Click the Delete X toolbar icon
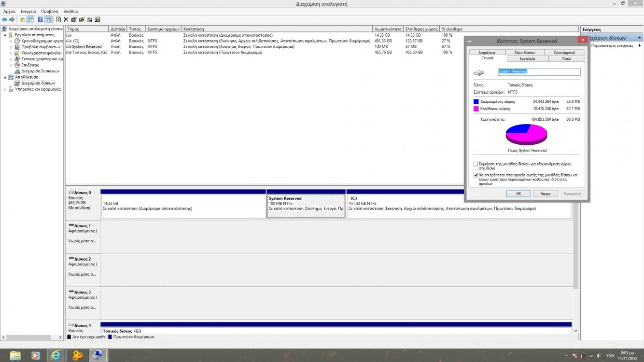 [66, 20]
